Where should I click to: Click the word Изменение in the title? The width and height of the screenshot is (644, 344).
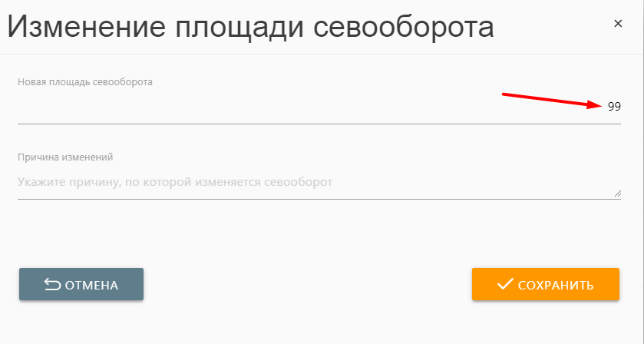[x=86, y=27]
